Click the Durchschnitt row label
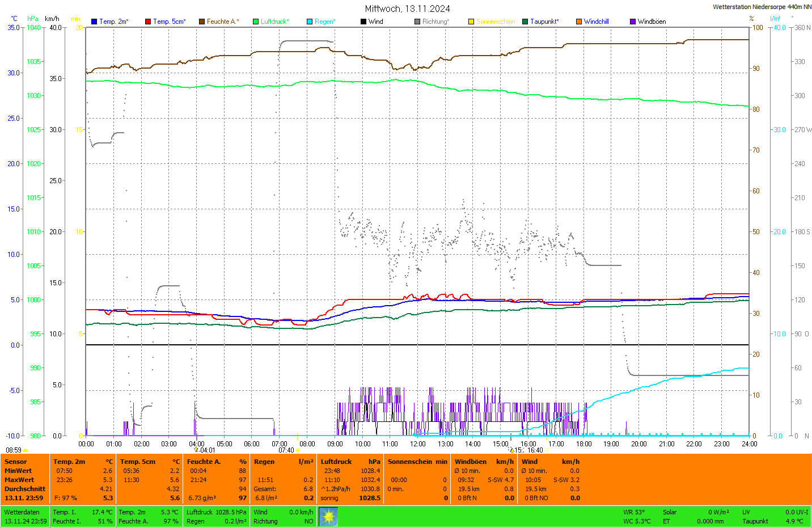The height and width of the screenshot is (528, 812). tap(25, 489)
